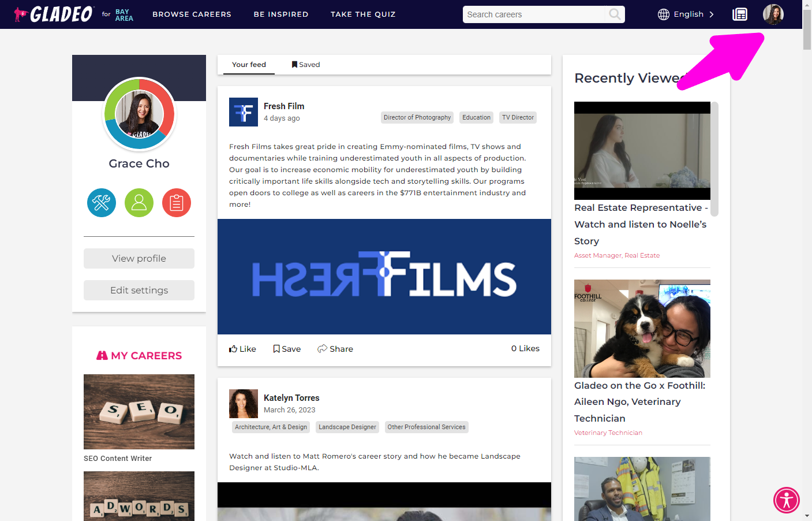Open Aileen Ngo puppy thumbnail
Image resolution: width=812 pixels, height=521 pixels.
click(642, 329)
